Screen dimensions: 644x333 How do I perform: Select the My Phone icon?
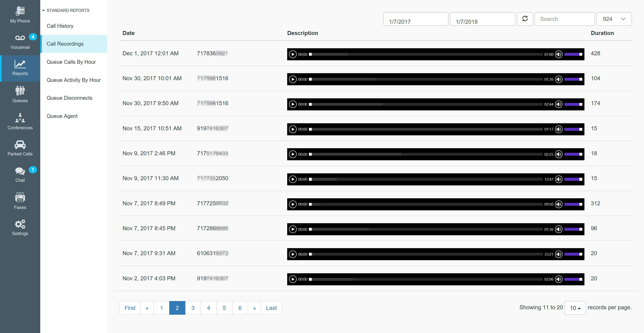(x=20, y=14)
